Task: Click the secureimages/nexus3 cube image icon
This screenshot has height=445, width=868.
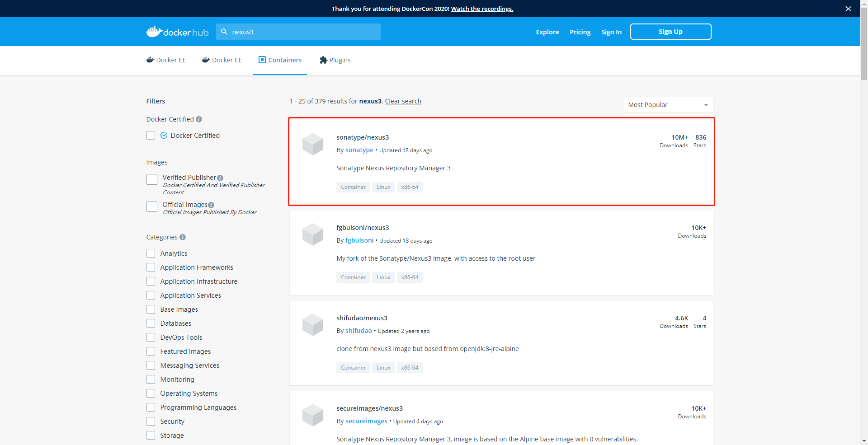Action: (x=313, y=415)
